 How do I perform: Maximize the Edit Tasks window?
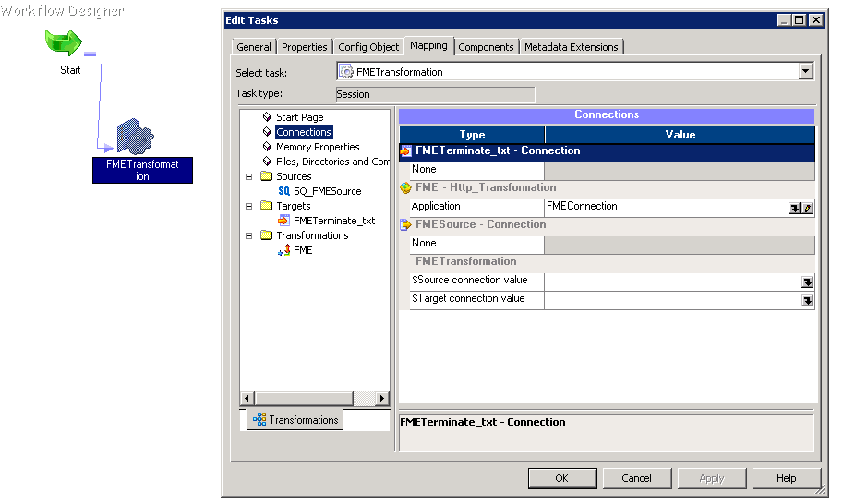pyautogui.click(x=800, y=20)
